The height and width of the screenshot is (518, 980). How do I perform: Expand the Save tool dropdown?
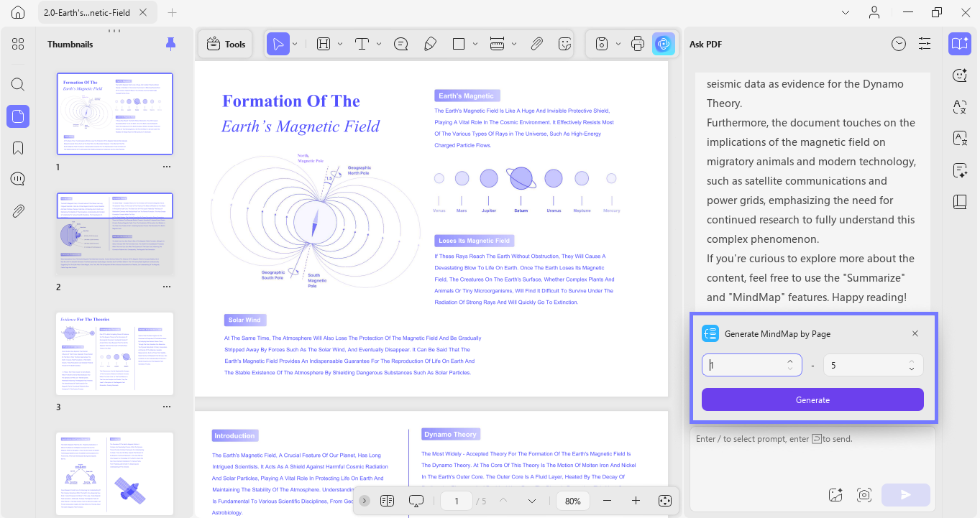(x=618, y=43)
